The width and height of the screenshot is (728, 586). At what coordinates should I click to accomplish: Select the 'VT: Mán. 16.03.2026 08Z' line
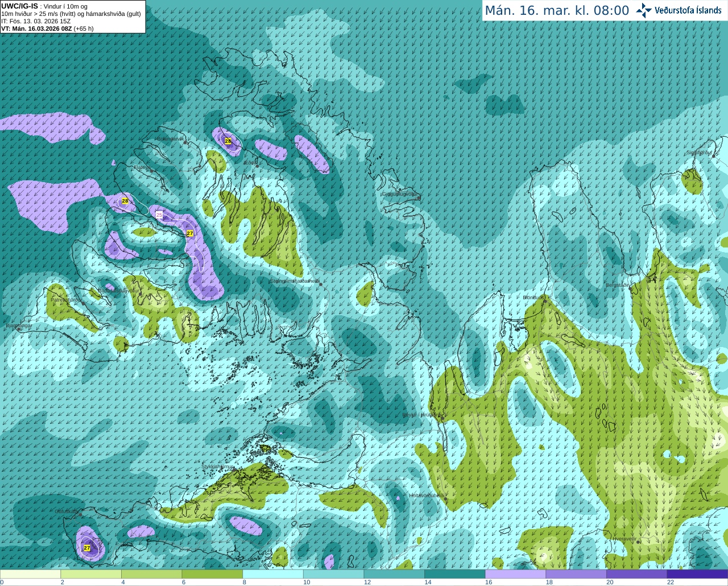coord(36,28)
